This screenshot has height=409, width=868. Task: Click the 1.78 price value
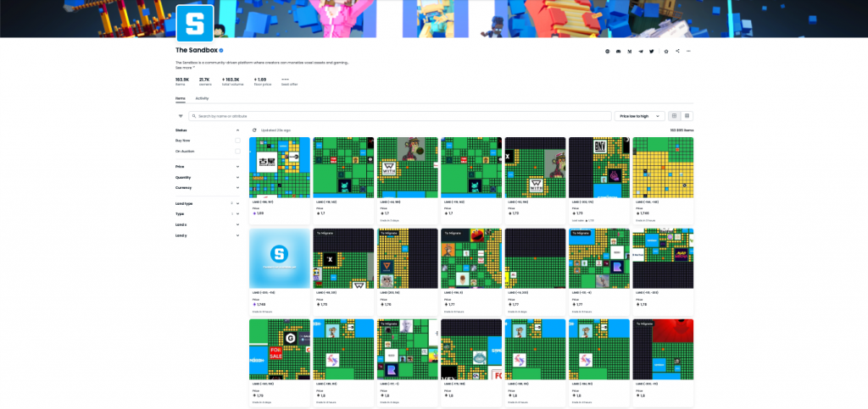click(643, 304)
